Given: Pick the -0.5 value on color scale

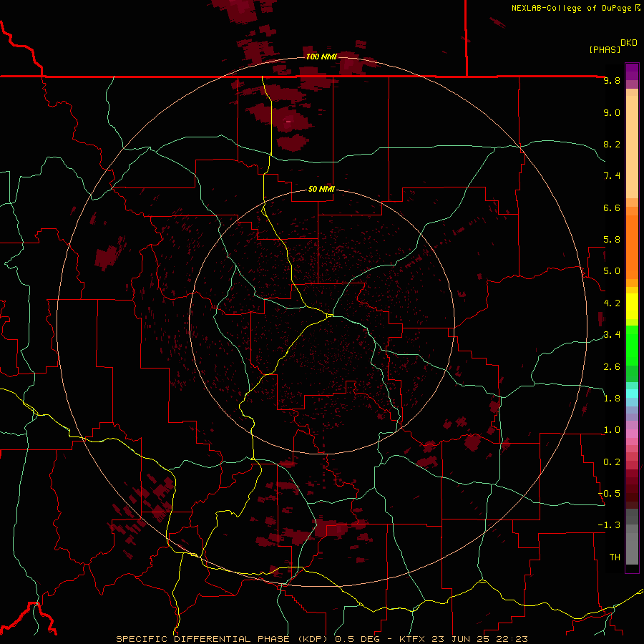Looking at the screenshot, I should [609, 494].
